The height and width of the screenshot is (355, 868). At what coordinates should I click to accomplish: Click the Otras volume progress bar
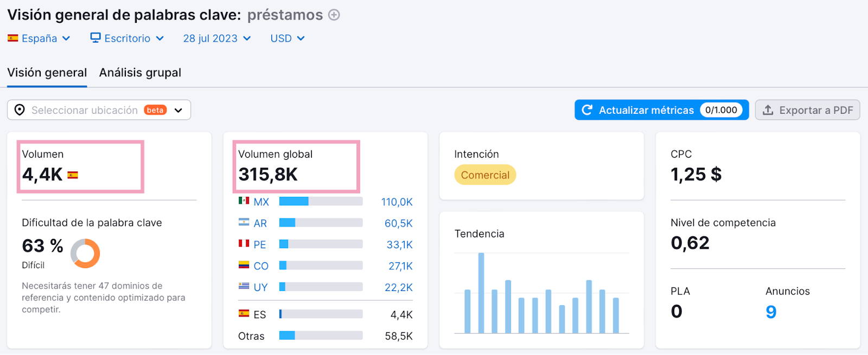321,335
